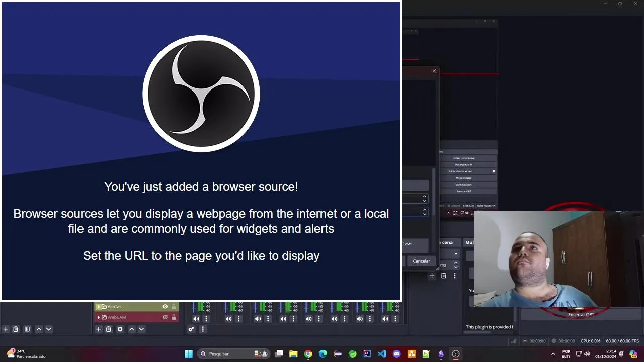644x362 pixels.
Task: Open Discord from taskbar
Action: point(396,354)
